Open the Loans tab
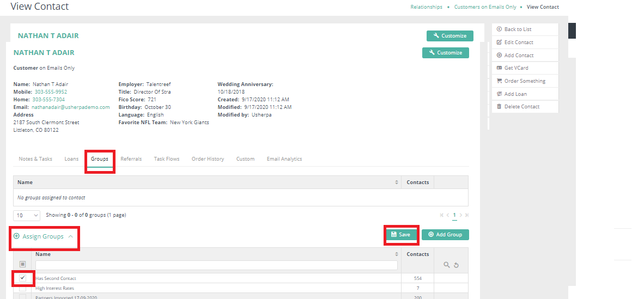 tap(71, 159)
